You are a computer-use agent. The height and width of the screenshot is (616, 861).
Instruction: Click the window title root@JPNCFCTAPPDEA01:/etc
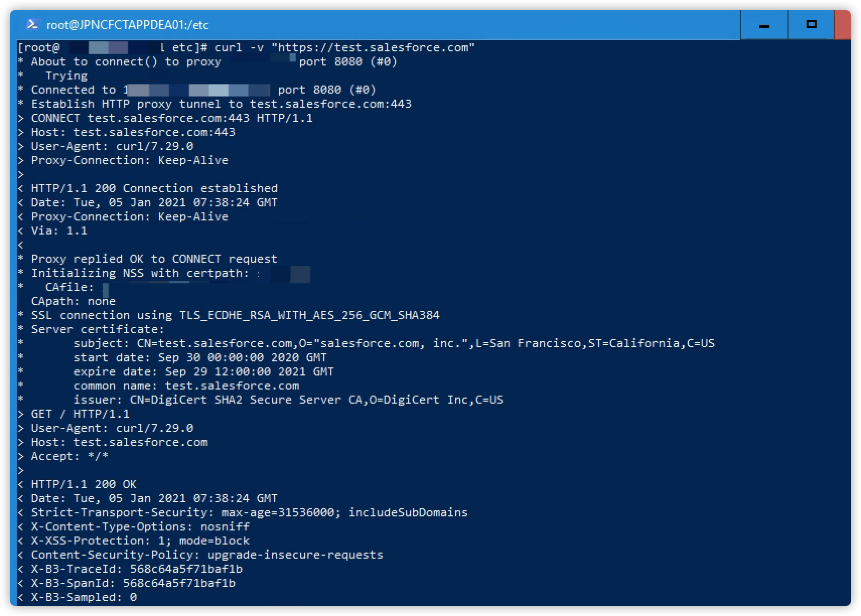coord(127,25)
